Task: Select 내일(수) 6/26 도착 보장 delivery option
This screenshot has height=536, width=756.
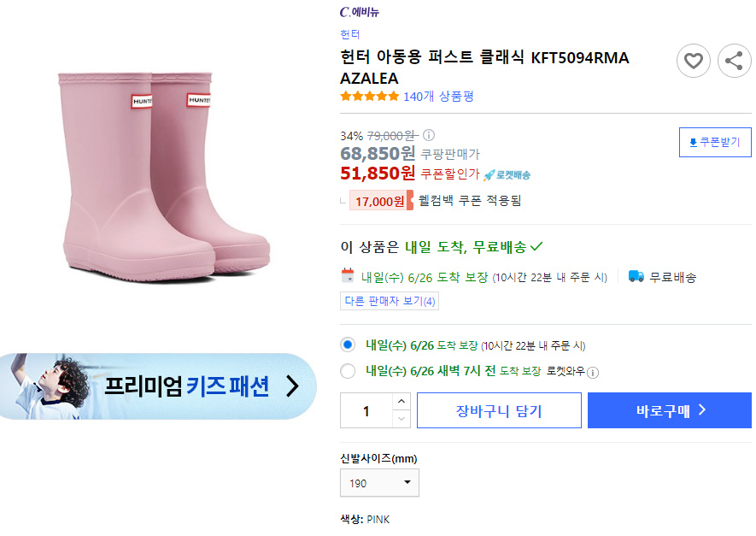Action: pos(348,345)
